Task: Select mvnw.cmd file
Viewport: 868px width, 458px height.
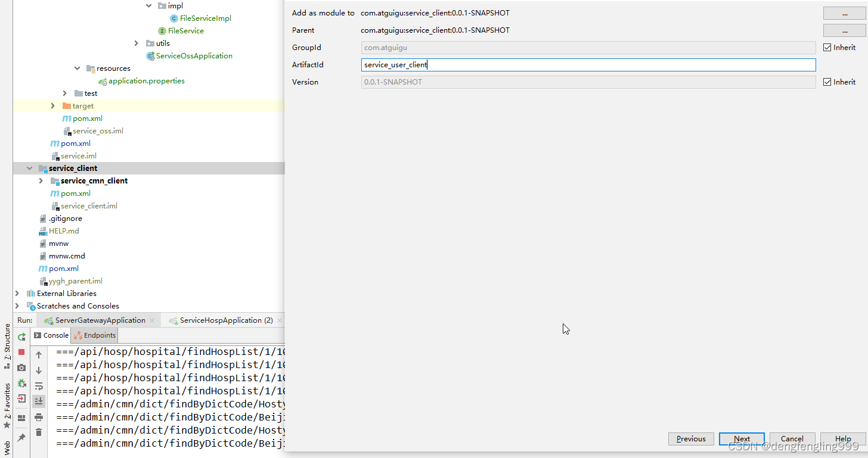Action: pos(67,256)
